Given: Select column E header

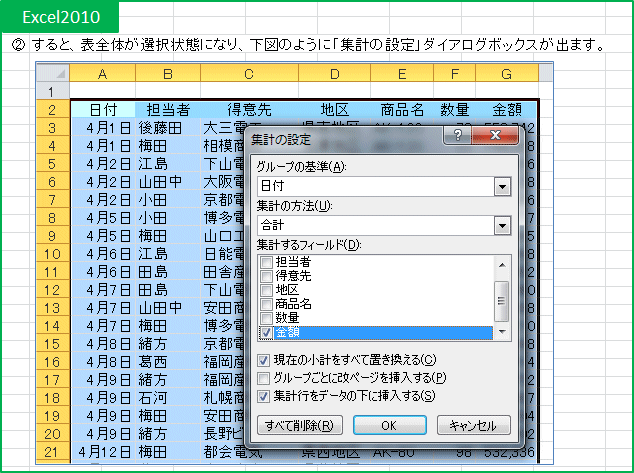Looking at the screenshot, I should 402,74.
